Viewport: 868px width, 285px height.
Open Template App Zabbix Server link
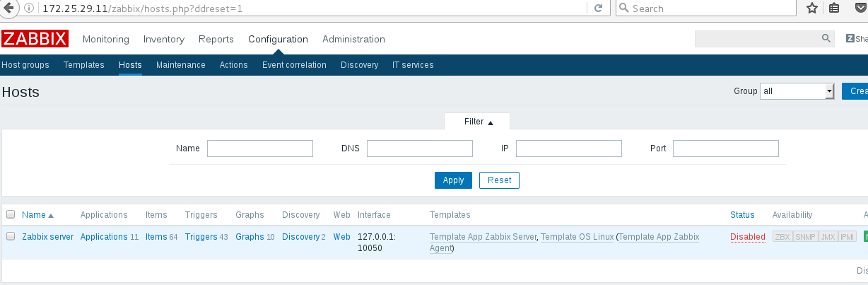coord(483,237)
